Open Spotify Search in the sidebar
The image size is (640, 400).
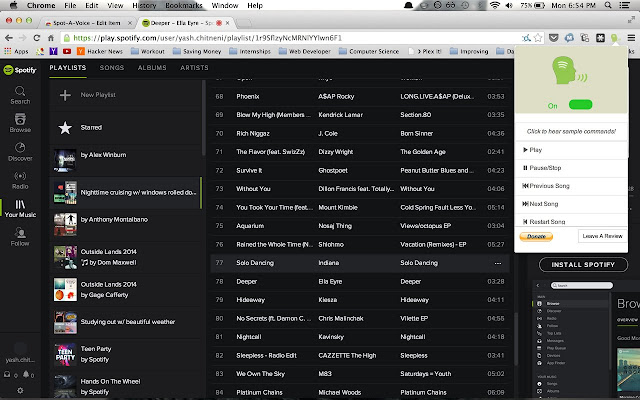[20, 95]
